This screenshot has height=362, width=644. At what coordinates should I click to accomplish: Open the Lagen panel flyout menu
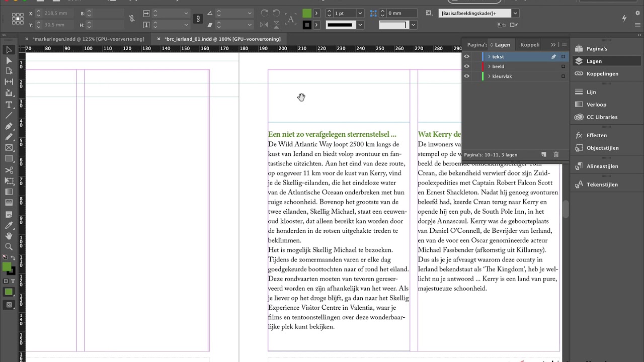pyautogui.click(x=564, y=45)
